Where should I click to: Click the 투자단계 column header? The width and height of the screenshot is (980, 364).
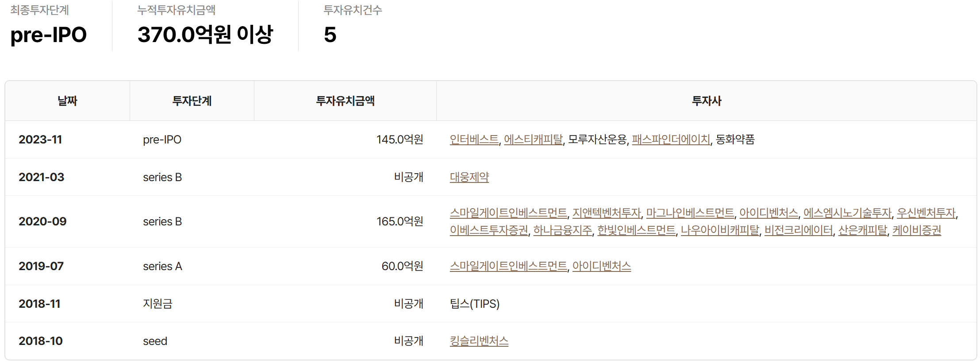pyautogui.click(x=192, y=101)
